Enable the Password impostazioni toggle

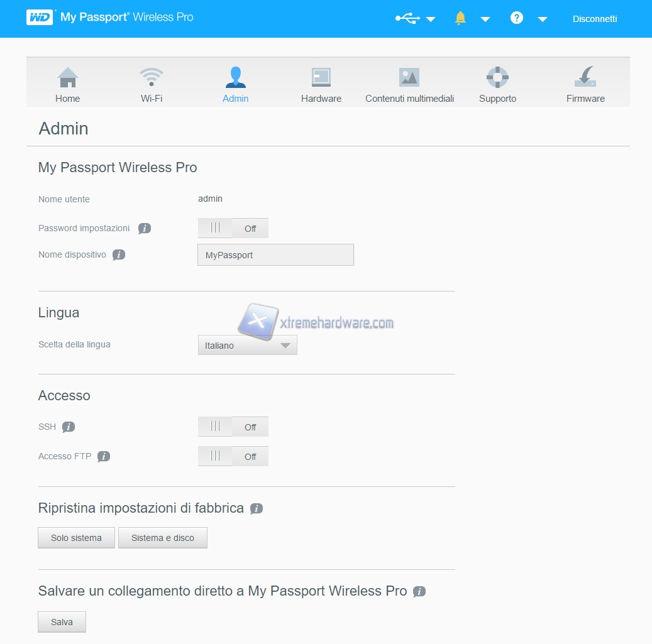click(x=233, y=228)
